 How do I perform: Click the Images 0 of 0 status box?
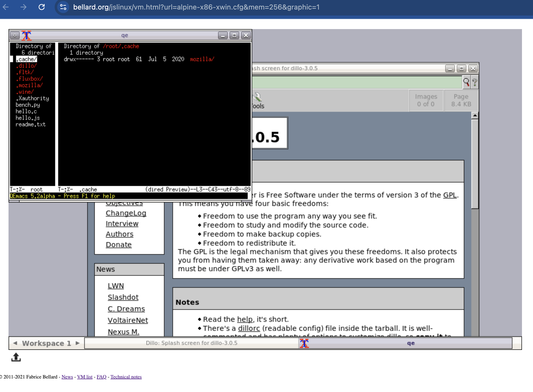426,100
